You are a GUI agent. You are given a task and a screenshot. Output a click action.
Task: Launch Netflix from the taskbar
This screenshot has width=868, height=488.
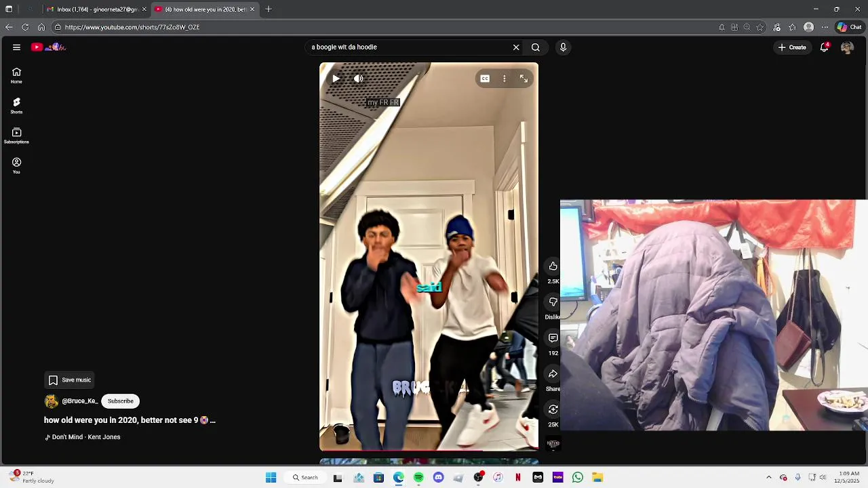click(518, 478)
